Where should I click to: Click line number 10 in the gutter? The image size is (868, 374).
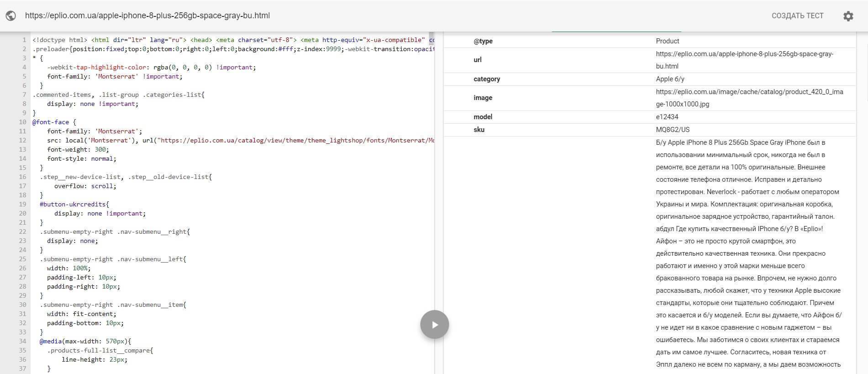click(x=22, y=122)
